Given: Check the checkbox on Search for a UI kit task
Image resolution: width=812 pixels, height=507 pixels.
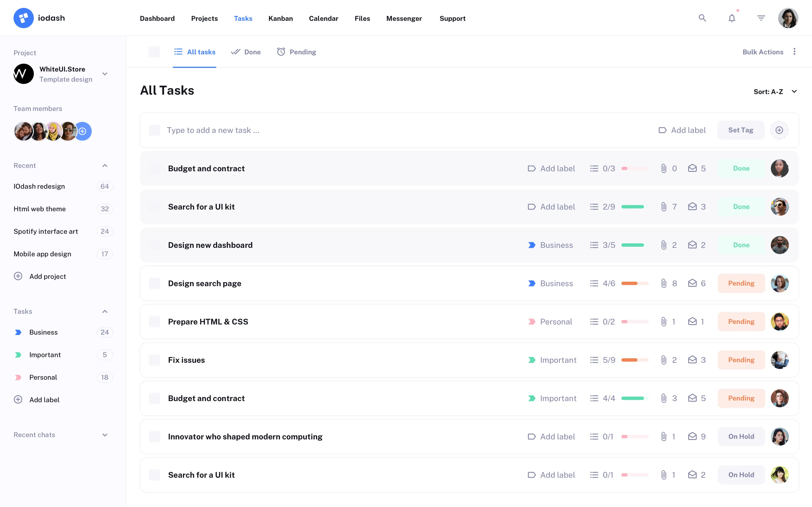Looking at the screenshot, I should click(x=155, y=206).
